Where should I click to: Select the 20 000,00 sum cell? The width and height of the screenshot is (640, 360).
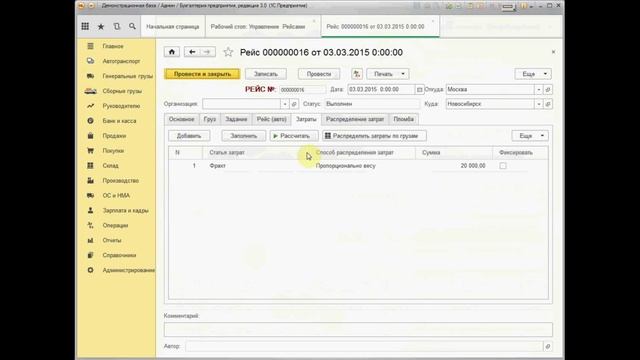point(454,166)
